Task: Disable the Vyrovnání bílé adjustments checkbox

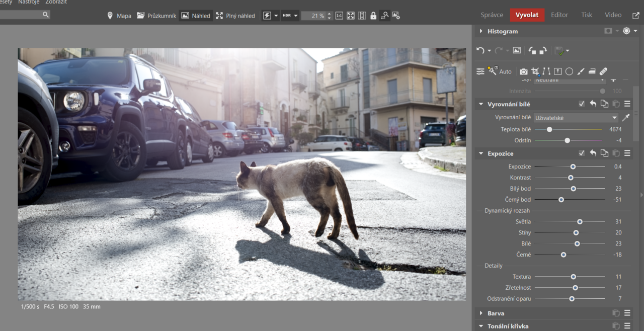Action: 582,104
